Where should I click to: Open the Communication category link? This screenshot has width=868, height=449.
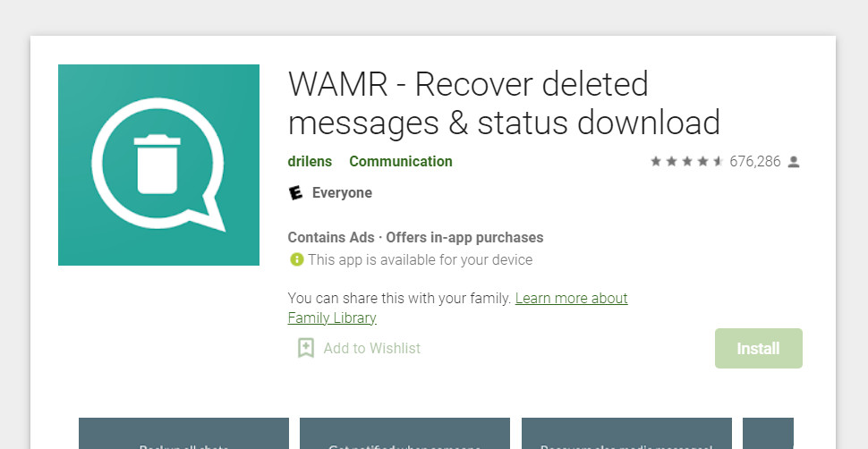pyautogui.click(x=401, y=162)
